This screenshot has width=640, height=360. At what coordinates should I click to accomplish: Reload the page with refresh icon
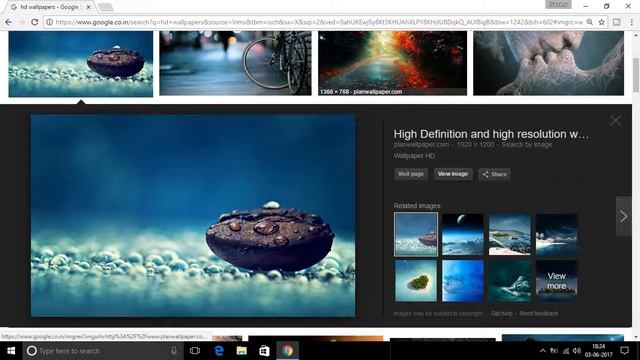click(x=34, y=22)
